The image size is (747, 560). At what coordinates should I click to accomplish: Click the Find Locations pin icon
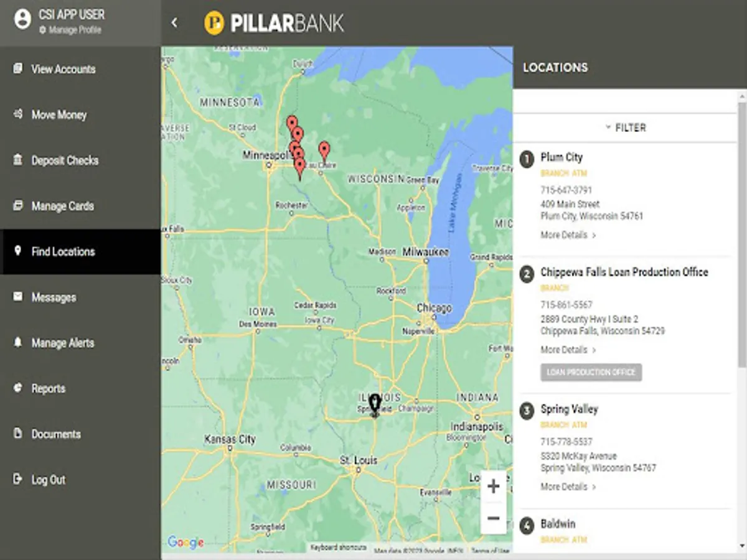click(x=17, y=251)
